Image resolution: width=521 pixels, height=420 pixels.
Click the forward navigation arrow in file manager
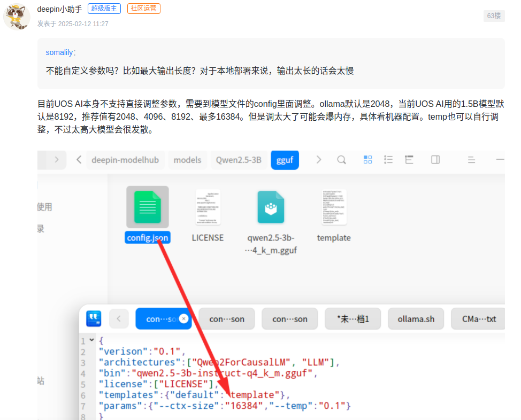pyautogui.click(x=57, y=160)
